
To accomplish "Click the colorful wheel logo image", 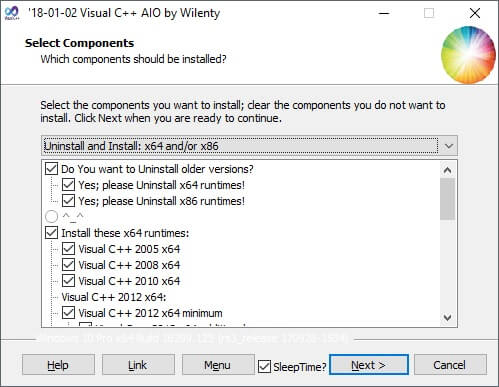I will pyautogui.click(x=468, y=55).
